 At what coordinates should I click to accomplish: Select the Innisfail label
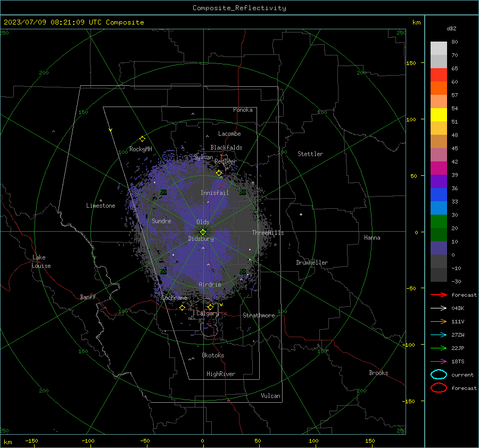[x=214, y=193]
